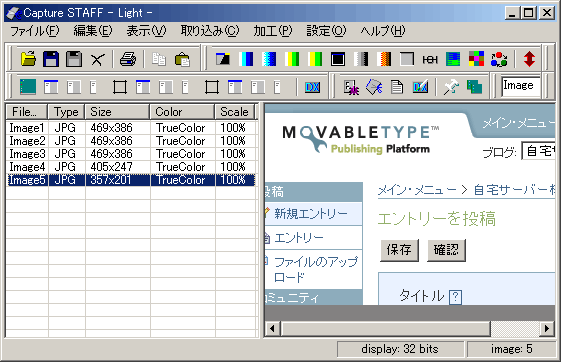Viewport: 561px width, 362px height.
Task: Click the paste clipboard icon
Action: (182, 59)
